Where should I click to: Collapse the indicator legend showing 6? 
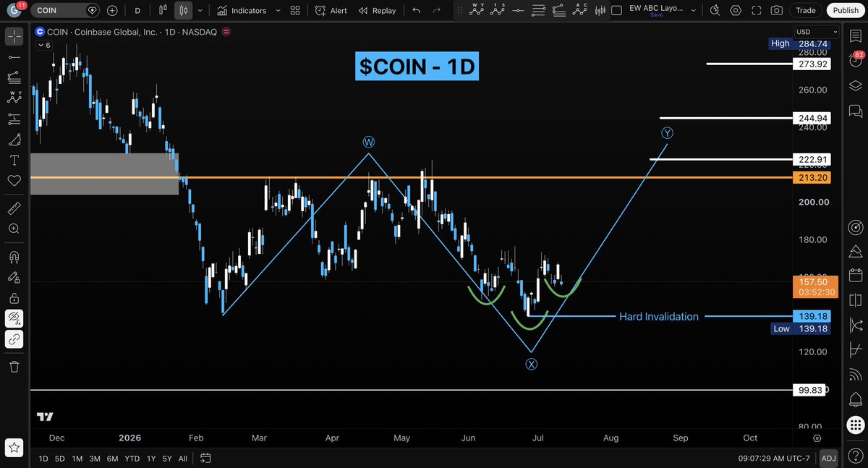point(43,45)
